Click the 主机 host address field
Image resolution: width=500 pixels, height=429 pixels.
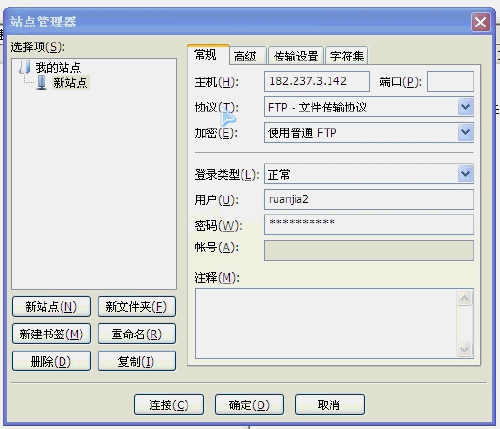[x=317, y=81]
